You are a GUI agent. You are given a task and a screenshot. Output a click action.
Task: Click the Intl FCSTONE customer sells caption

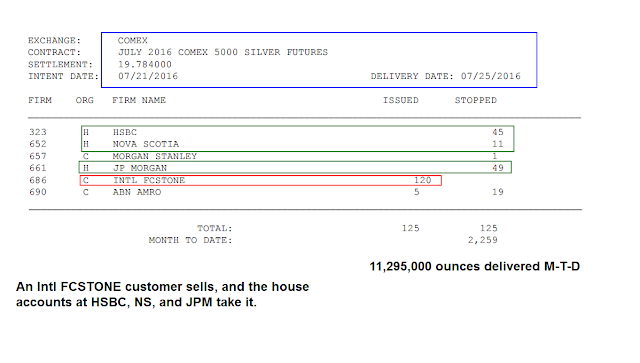click(162, 294)
